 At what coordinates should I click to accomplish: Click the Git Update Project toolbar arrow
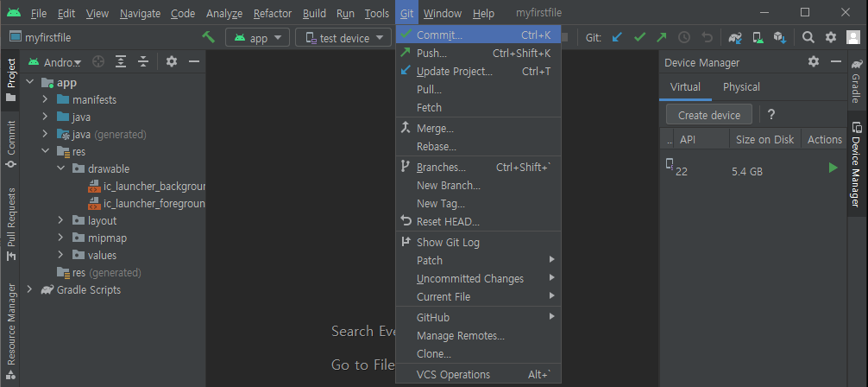click(x=617, y=38)
